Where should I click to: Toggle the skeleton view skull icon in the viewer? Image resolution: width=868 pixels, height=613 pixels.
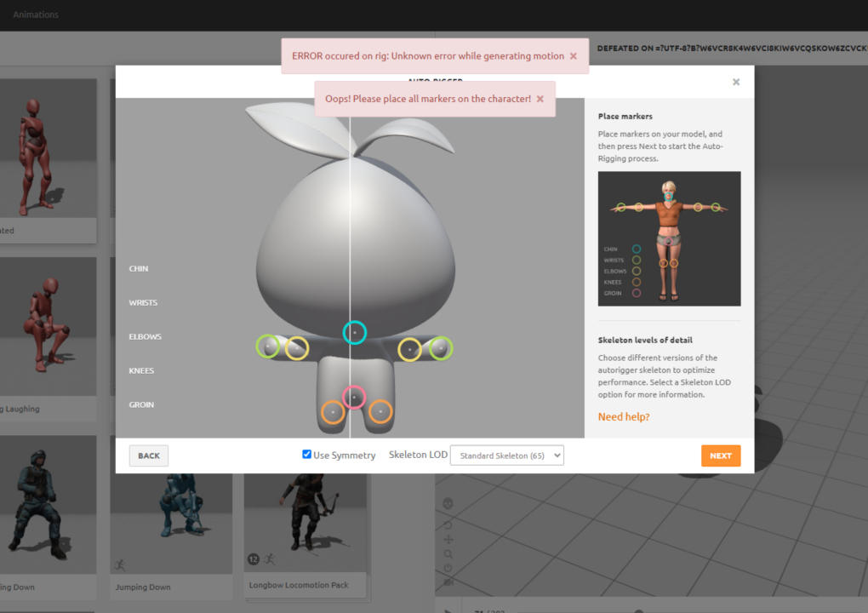tap(448, 503)
